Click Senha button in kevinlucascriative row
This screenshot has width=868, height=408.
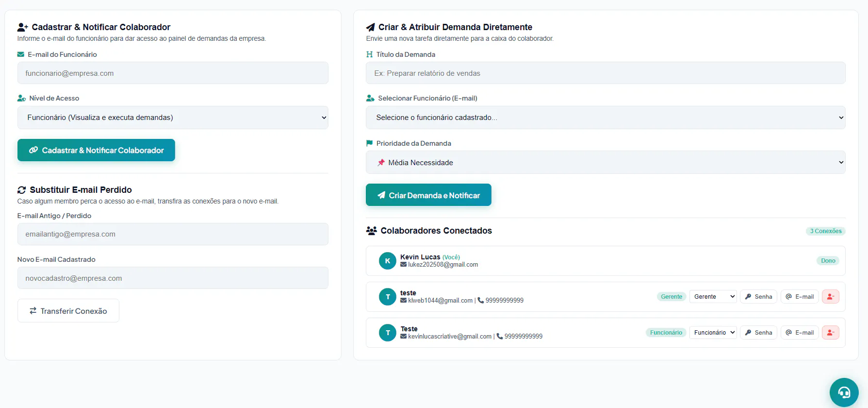758,333
